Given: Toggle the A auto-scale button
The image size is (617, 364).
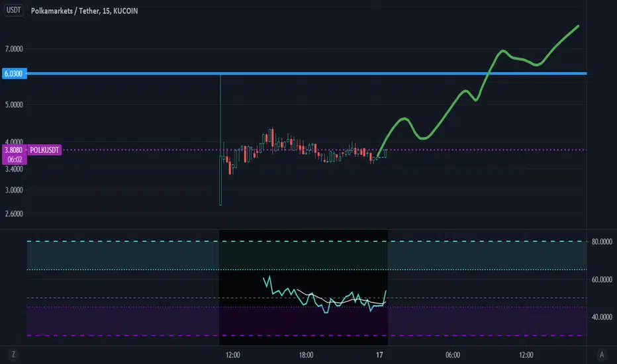Looking at the screenshot, I should [x=601, y=355].
